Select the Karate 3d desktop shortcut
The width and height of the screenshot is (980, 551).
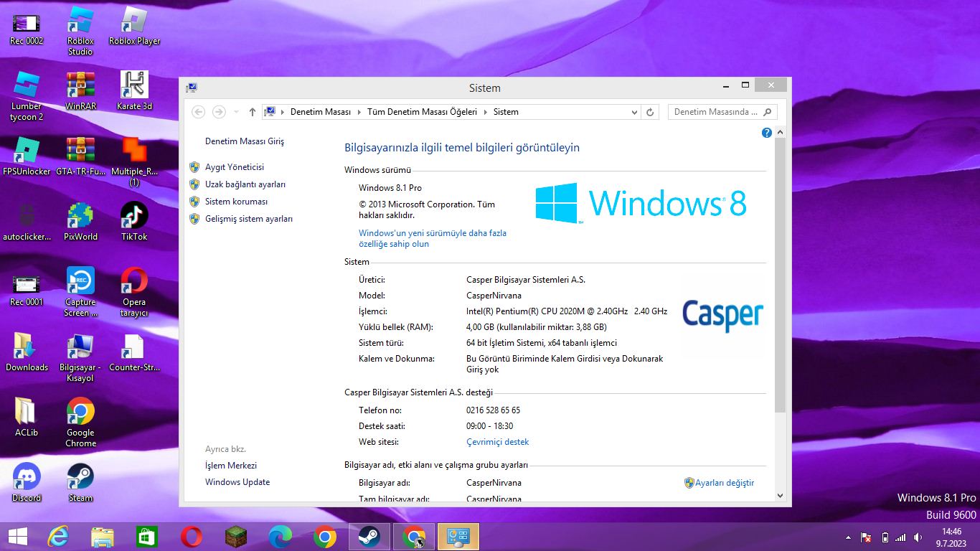(x=134, y=90)
